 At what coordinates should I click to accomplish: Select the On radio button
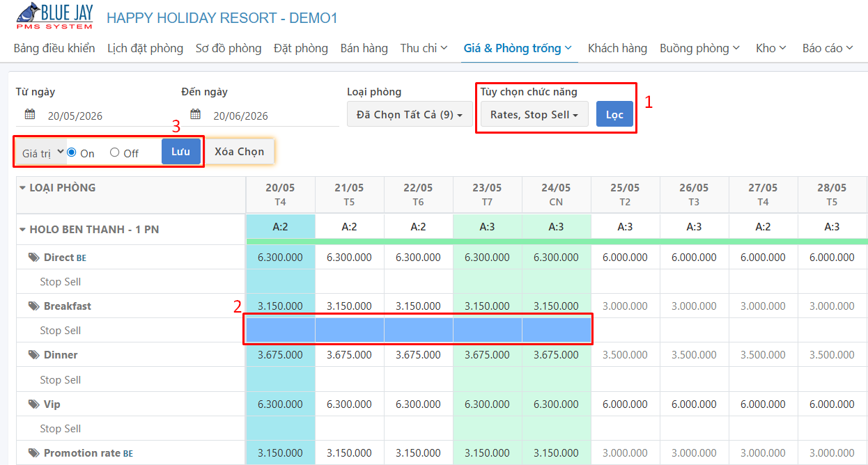click(x=72, y=152)
